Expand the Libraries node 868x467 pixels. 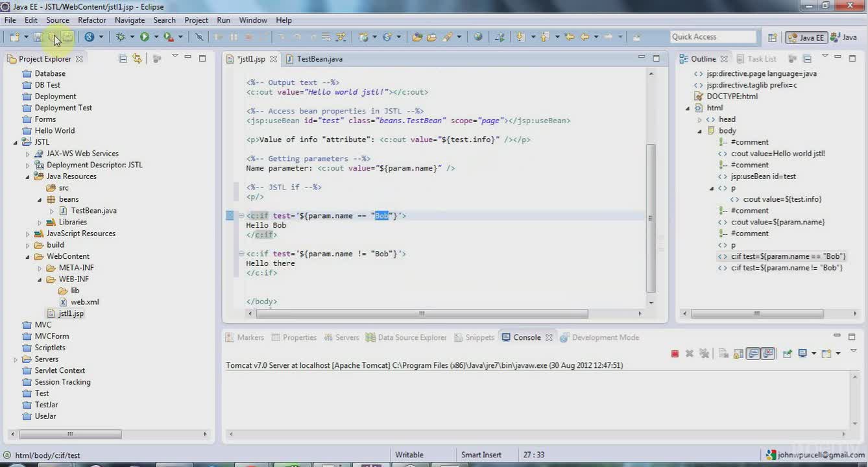pyautogui.click(x=40, y=222)
